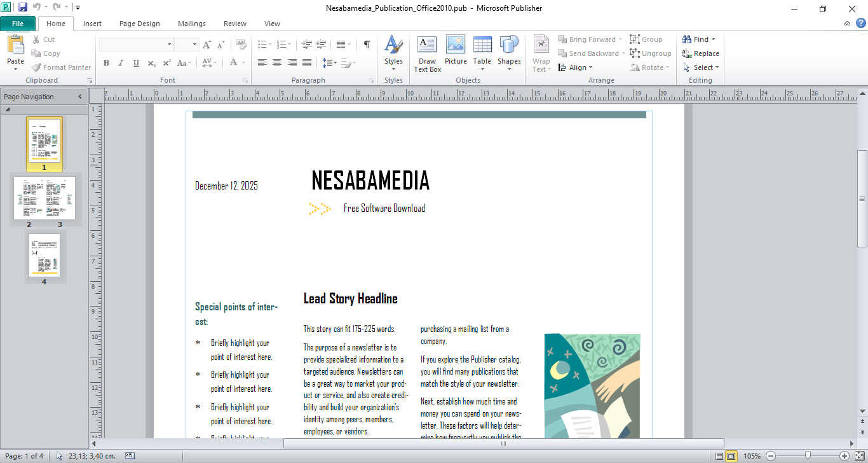
Task: Click the Replace button
Action: 701,53
